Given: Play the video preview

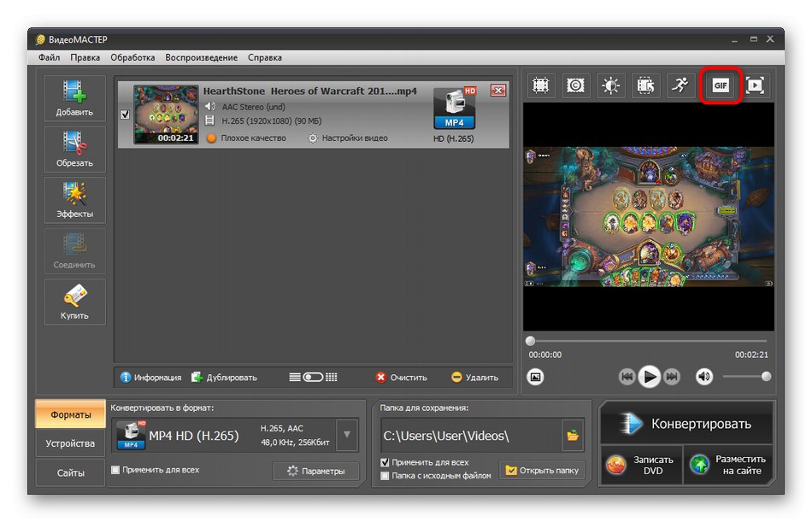Looking at the screenshot, I should 650,377.
